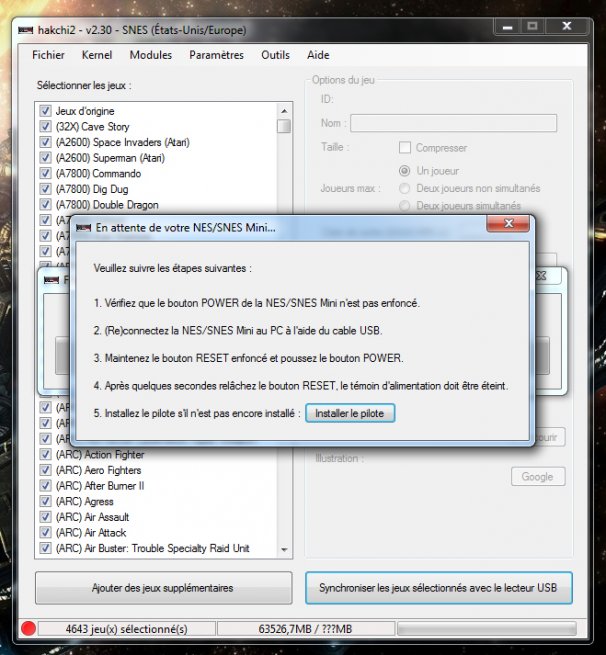Toggle (ARC) Air Assault checkbox
This screenshot has height=655, width=606.
point(45,517)
